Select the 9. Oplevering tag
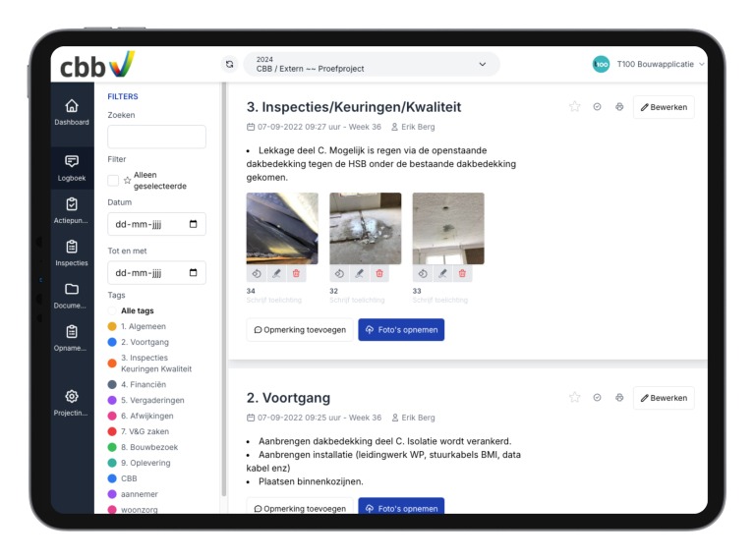This screenshot has width=755, height=560. pos(140,463)
